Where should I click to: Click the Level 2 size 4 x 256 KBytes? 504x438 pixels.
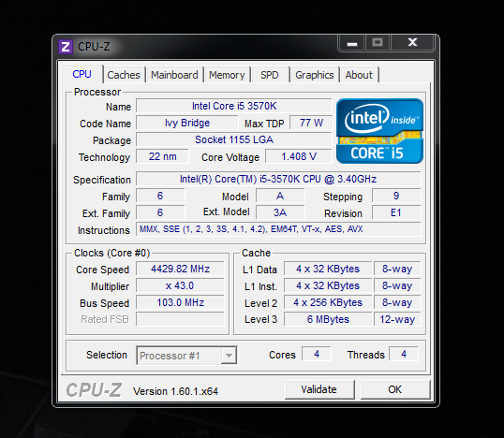(328, 302)
